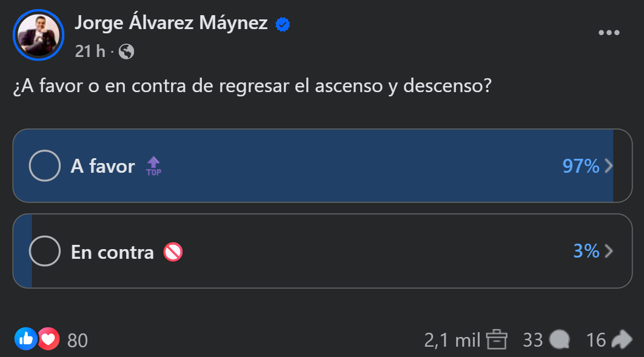This screenshot has height=357, width=644.
Task: Click the globe public audience icon
Action: [127, 52]
